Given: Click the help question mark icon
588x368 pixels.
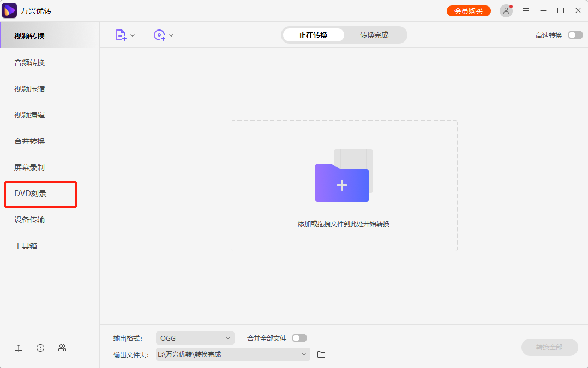Looking at the screenshot, I should 40,347.
